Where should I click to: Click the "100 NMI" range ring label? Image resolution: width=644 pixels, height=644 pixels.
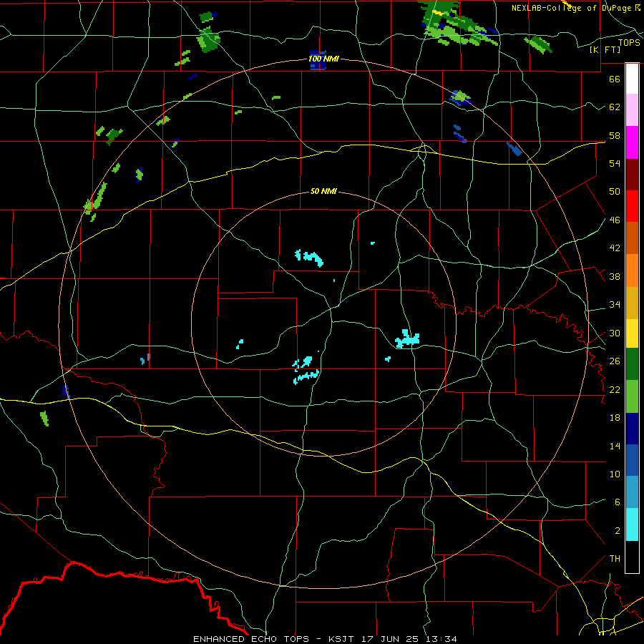[323, 59]
